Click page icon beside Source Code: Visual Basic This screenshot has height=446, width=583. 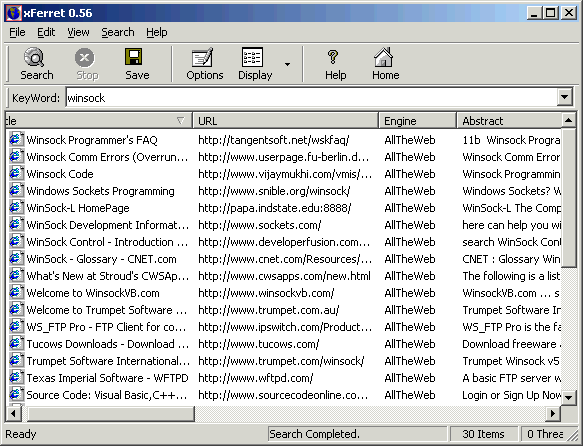(x=17, y=395)
